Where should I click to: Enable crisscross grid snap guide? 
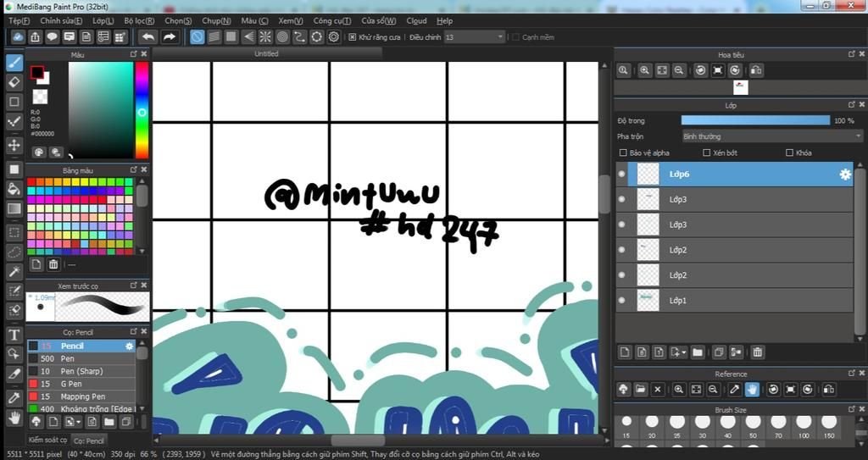click(231, 37)
